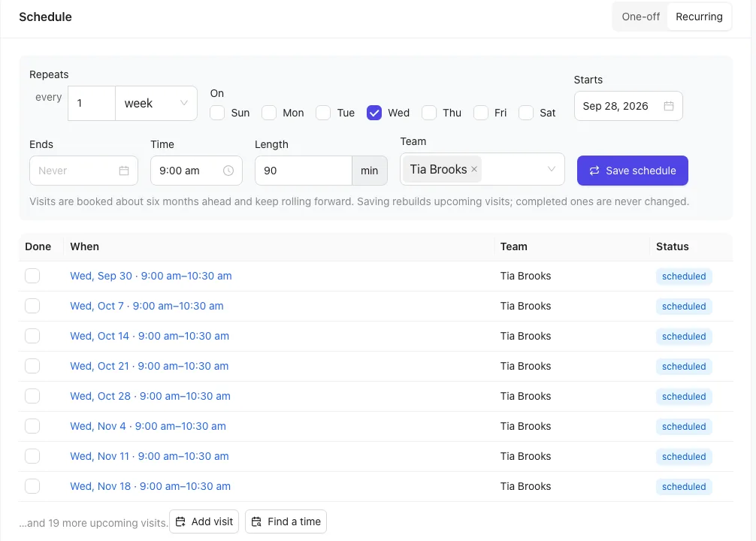Tick Done box for Wed, Oct 21 visit
This screenshot has height=541, width=756.
(32, 366)
